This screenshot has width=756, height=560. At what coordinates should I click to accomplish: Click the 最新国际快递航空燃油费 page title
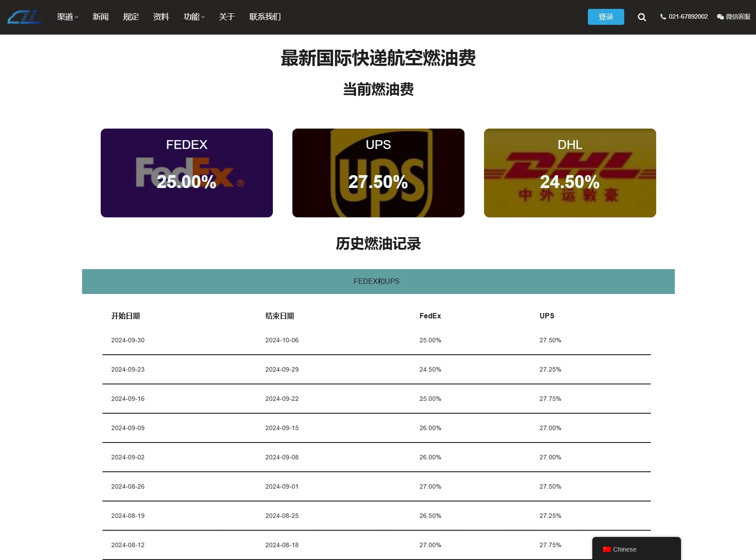378,58
